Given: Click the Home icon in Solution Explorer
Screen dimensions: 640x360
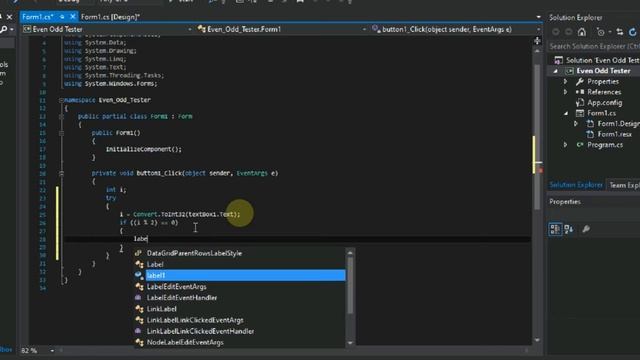Looking at the screenshot, I should click(x=582, y=32).
